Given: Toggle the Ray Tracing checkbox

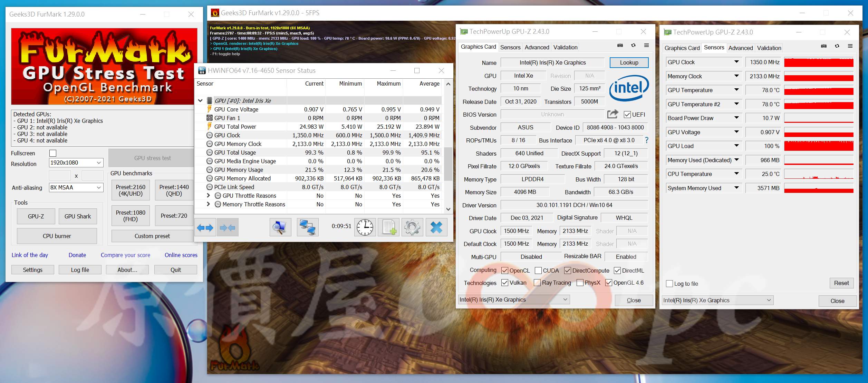Looking at the screenshot, I should (537, 283).
